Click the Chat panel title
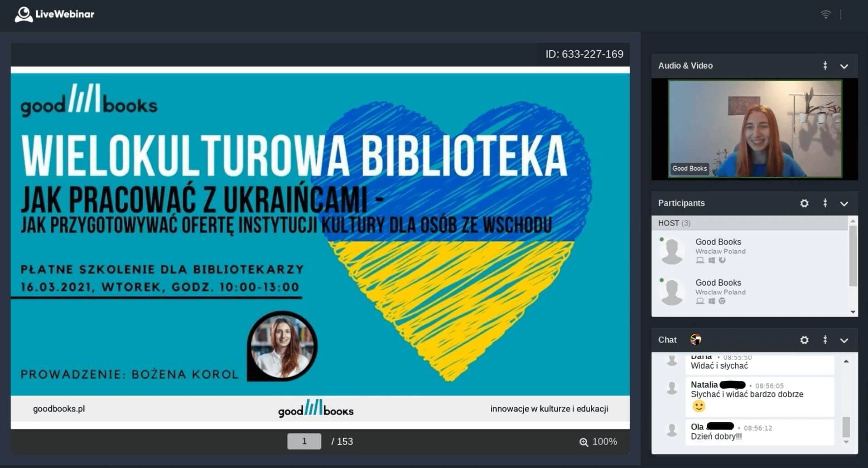 tap(667, 340)
